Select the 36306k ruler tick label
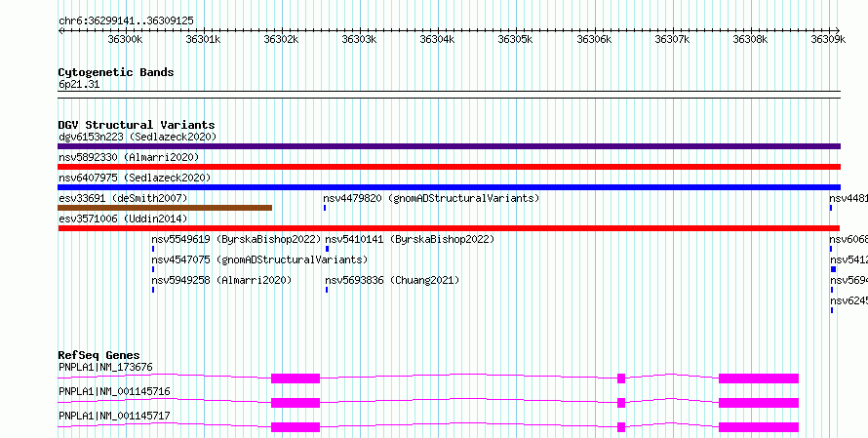The height and width of the screenshot is (438, 868). 594,39
